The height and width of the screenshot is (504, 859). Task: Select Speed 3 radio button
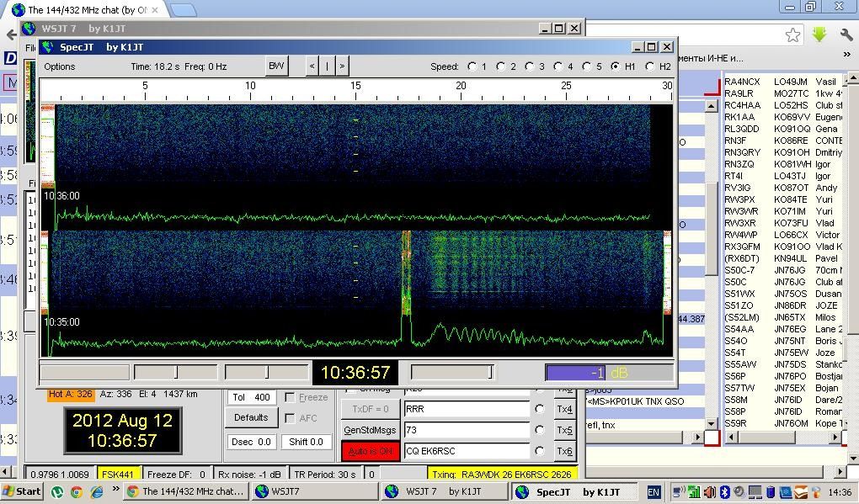(x=530, y=66)
